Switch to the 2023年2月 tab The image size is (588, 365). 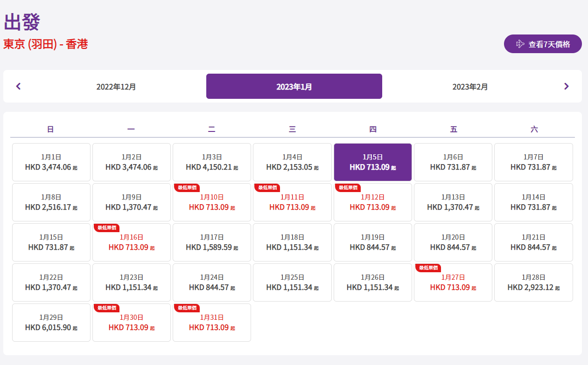pyautogui.click(x=470, y=87)
